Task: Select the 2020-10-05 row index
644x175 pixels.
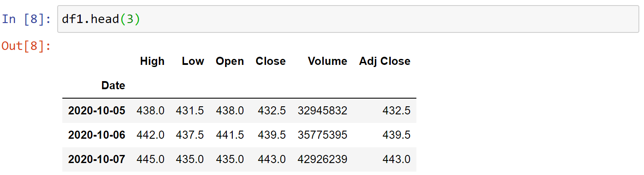Action: [97, 111]
